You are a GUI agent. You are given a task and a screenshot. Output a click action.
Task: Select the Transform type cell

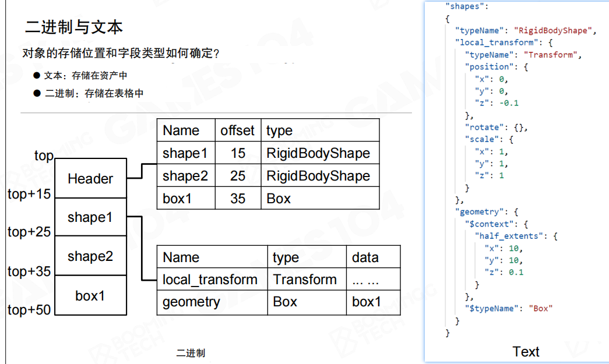[305, 280]
